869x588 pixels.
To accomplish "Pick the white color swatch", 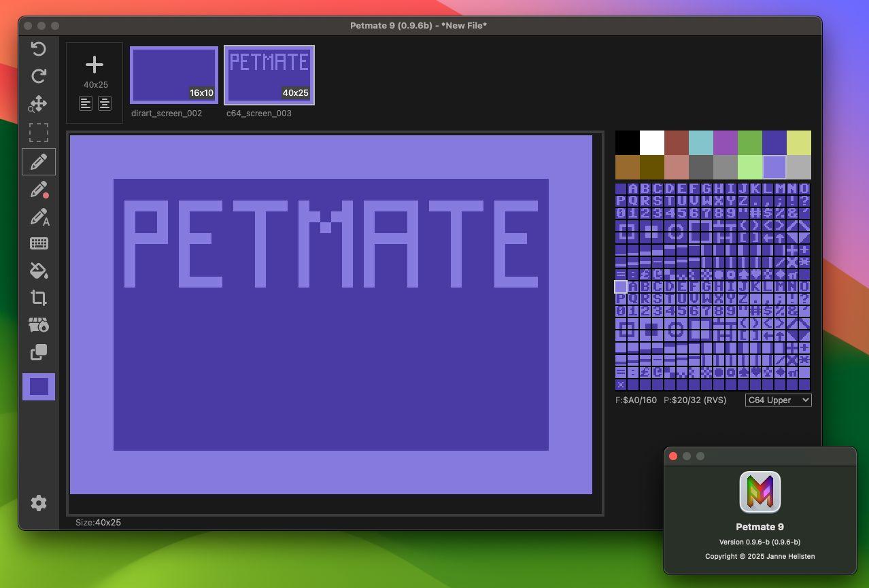I will point(652,143).
